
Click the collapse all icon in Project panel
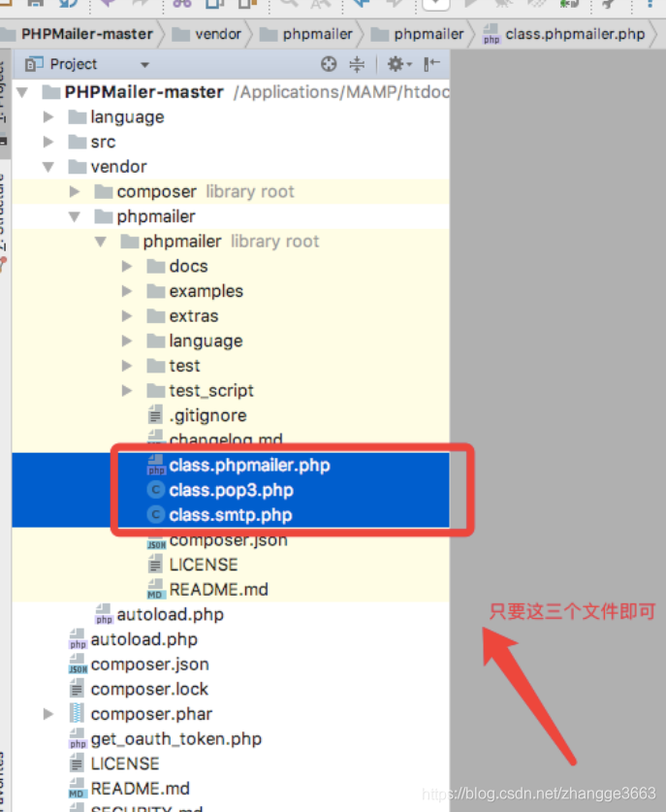pyautogui.click(x=357, y=64)
